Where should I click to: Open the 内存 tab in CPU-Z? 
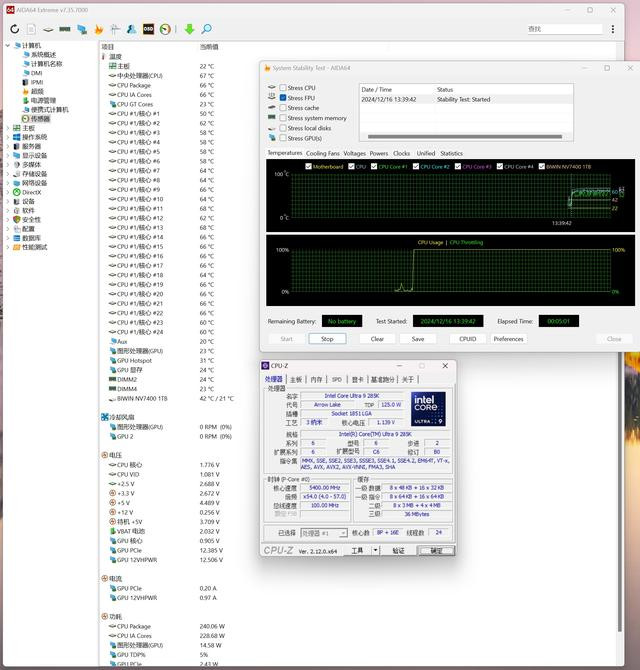pyautogui.click(x=316, y=379)
